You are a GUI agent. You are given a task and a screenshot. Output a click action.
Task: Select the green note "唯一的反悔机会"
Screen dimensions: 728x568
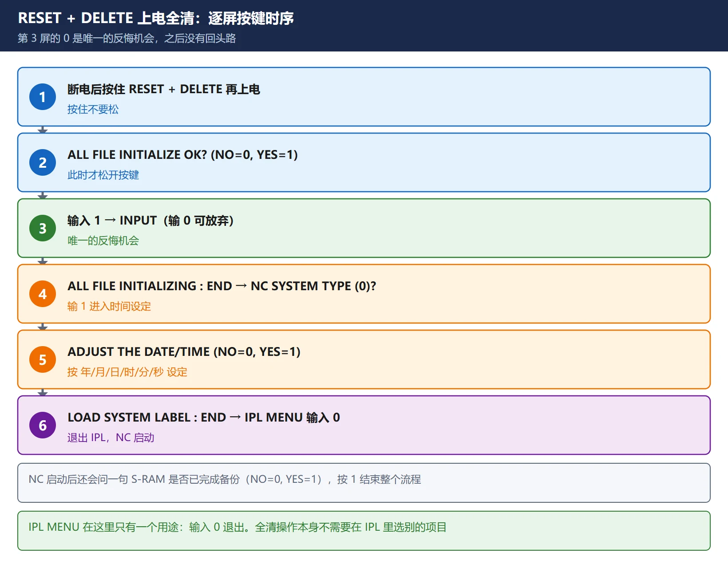pyautogui.click(x=103, y=241)
